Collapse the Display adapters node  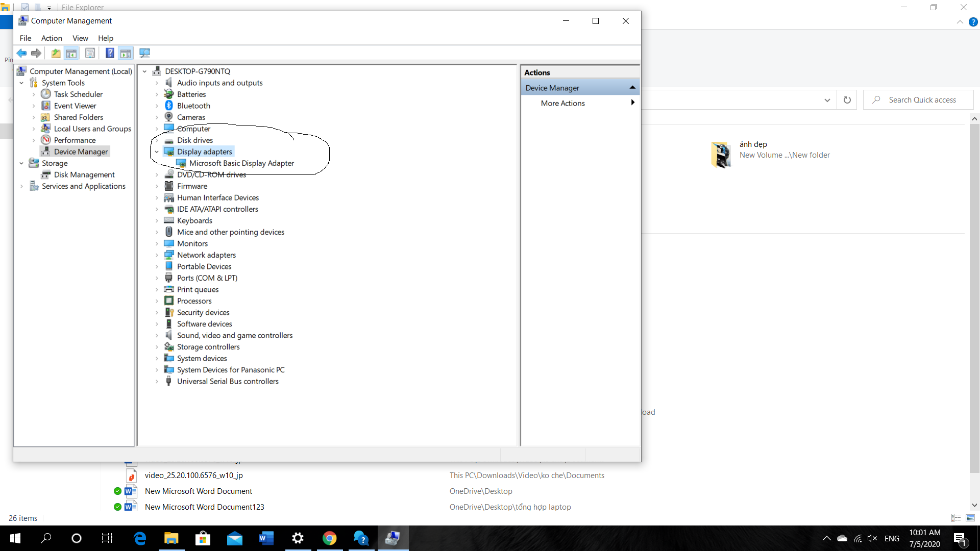pos(157,152)
